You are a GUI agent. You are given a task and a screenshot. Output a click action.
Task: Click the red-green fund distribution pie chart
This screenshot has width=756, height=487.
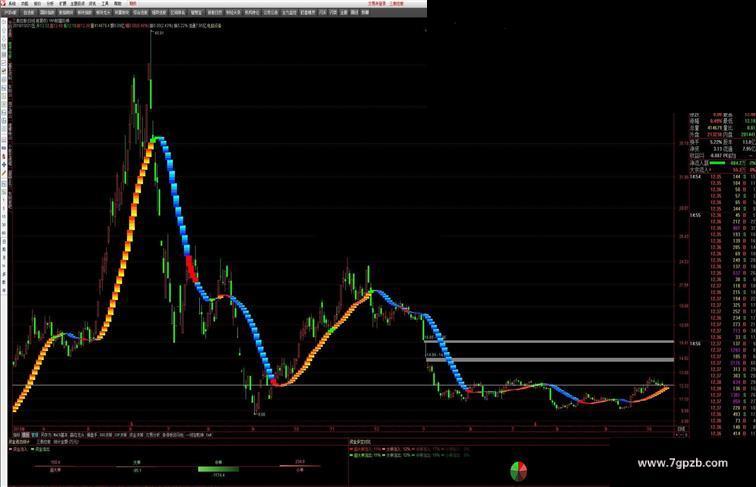[x=519, y=471]
